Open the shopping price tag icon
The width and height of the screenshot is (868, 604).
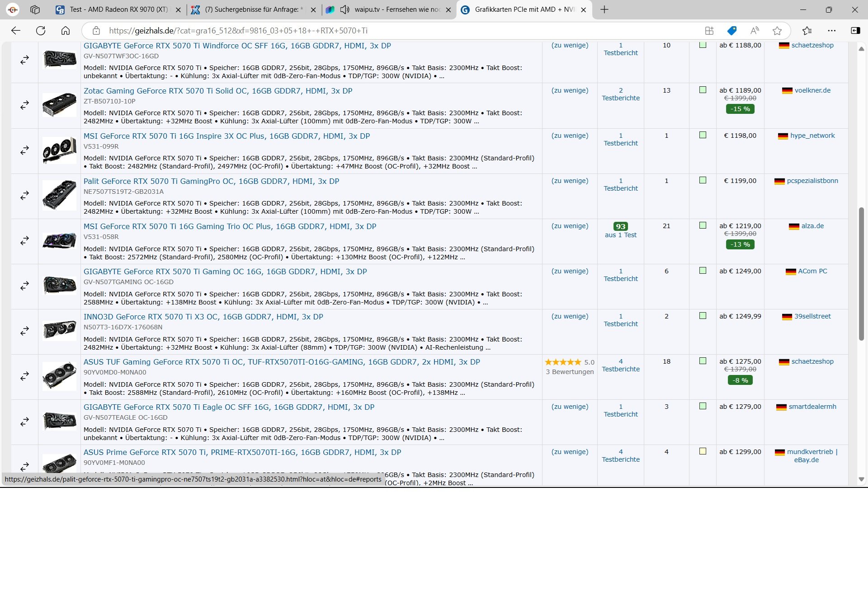point(731,31)
